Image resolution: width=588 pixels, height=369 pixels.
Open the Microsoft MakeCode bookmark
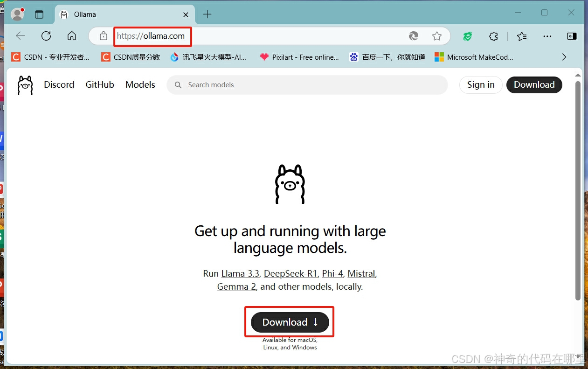[x=474, y=57]
